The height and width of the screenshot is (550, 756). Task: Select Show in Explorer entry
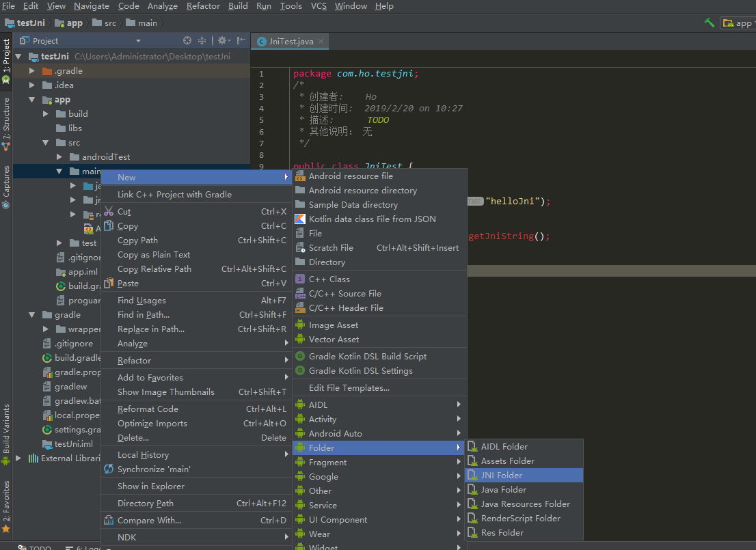(x=195, y=486)
